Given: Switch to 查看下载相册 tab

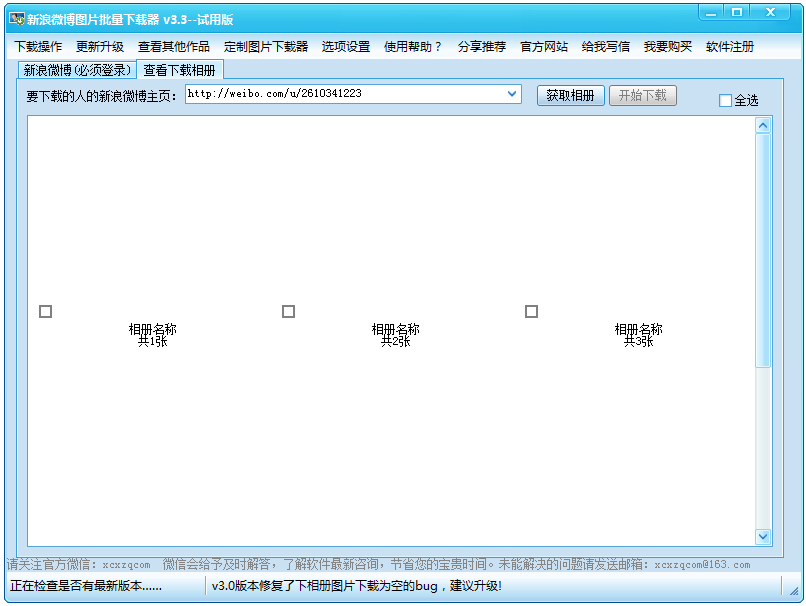Looking at the screenshot, I should click(x=179, y=70).
